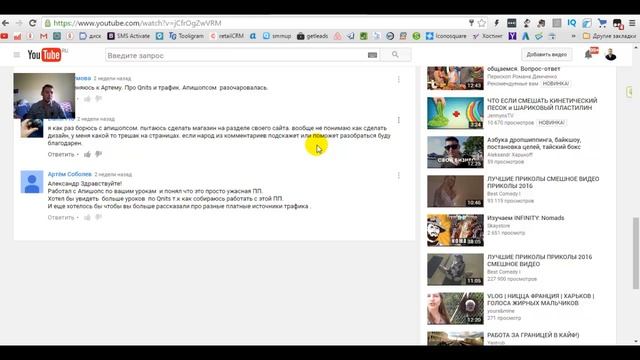Viewport: 640px width, 360px height.
Task: Click the page vertical scrollbar thumb
Action: [636, 253]
